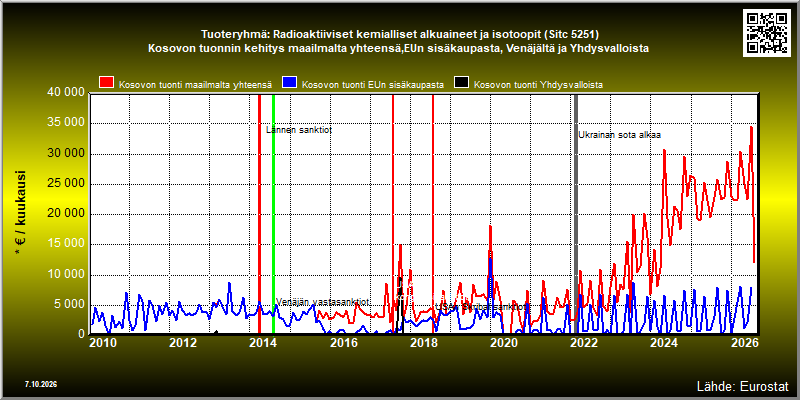Click the 'Venäjän vastasanktiot' annotation
This screenshot has height=400, width=800.
(322, 302)
